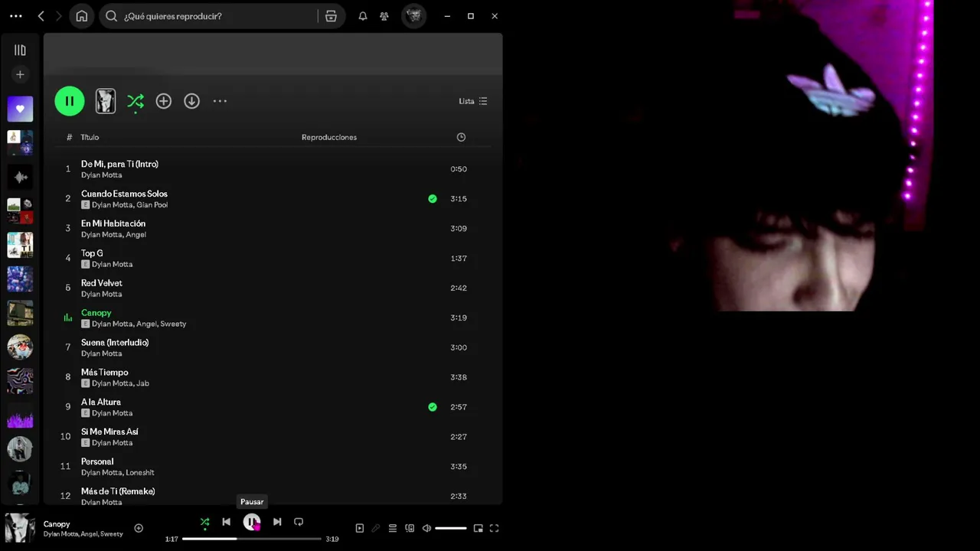
Task: Sort by duration clock column icon
Action: click(461, 137)
